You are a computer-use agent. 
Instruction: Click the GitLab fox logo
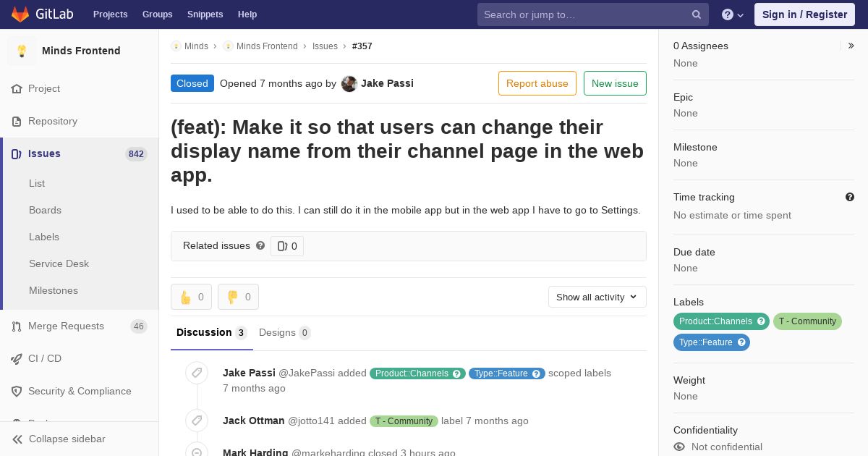[x=20, y=14]
